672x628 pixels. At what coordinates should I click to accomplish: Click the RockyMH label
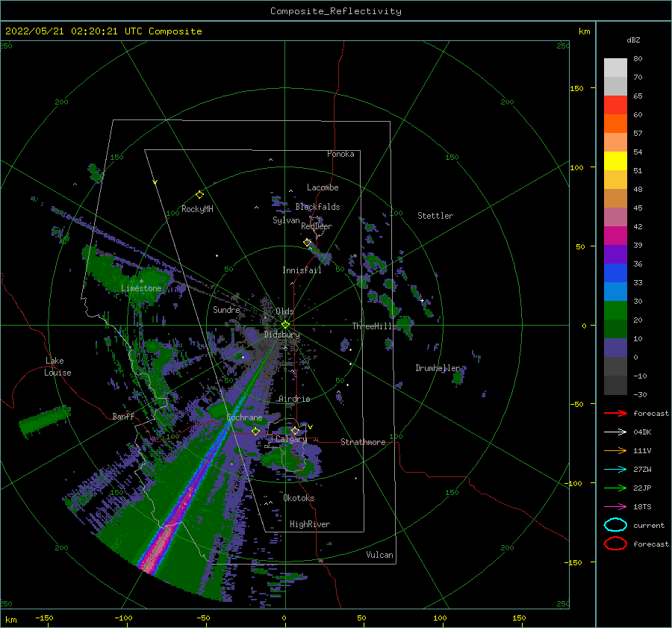pyautogui.click(x=197, y=209)
